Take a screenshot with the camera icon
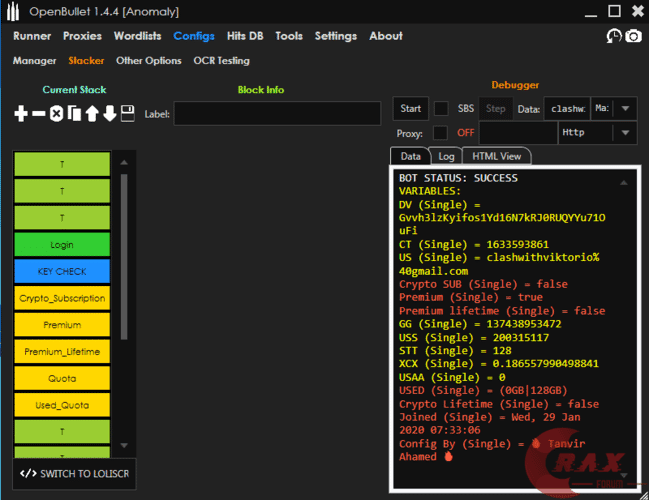Viewport: 649px width, 500px height. (633, 36)
